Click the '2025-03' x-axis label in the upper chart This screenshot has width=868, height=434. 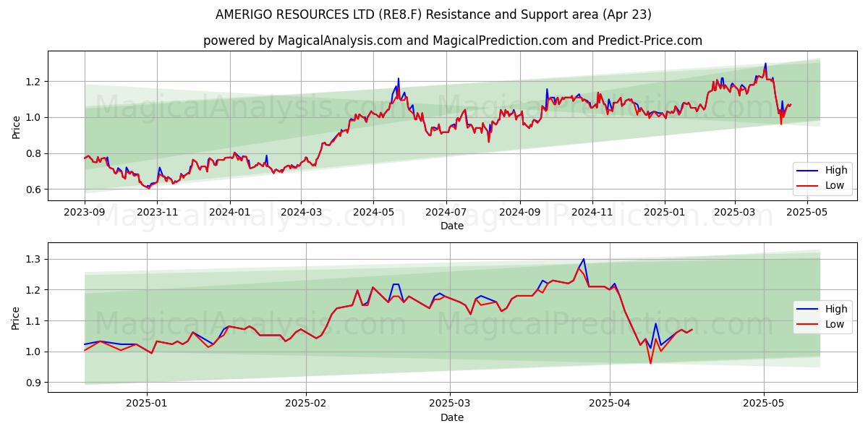tap(734, 213)
